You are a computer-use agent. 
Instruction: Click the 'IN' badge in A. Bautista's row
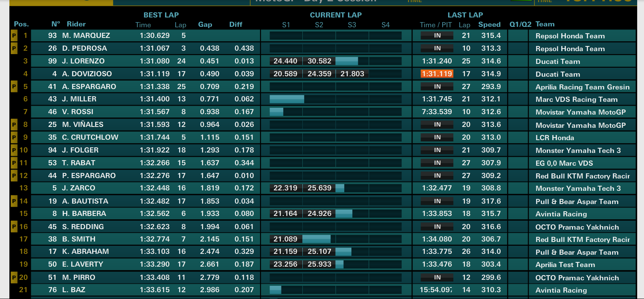click(x=437, y=201)
